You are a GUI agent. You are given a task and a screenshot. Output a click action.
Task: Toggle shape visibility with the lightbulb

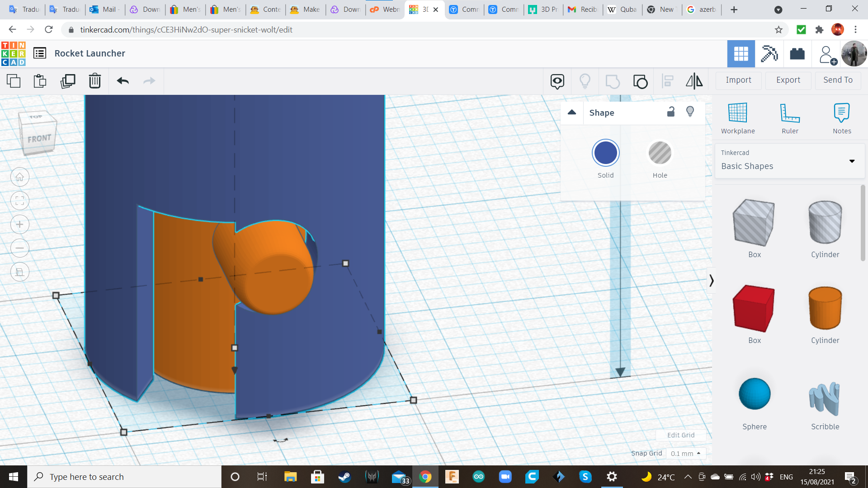point(690,112)
